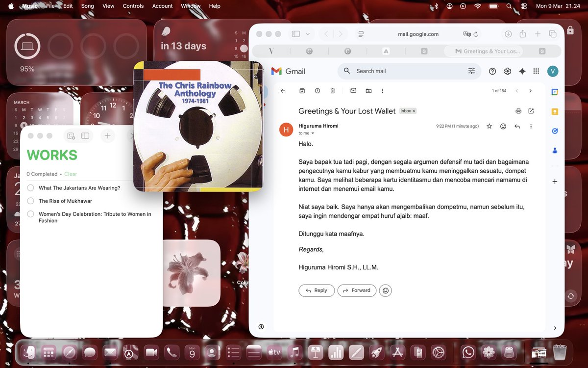The image size is (588, 368).
Task: Click the translate icon in Safari address bar
Action: click(x=467, y=34)
